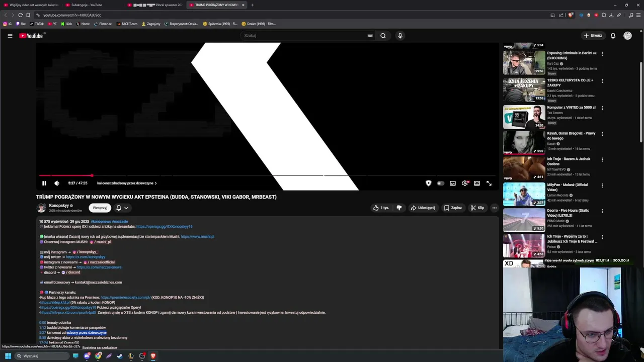Open 'MilyPan - Melanż' video options menu

[x=602, y=186]
